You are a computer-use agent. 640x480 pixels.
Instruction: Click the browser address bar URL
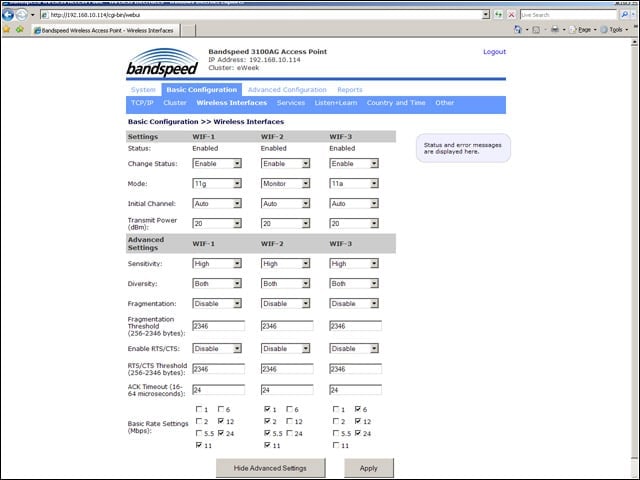coord(261,15)
